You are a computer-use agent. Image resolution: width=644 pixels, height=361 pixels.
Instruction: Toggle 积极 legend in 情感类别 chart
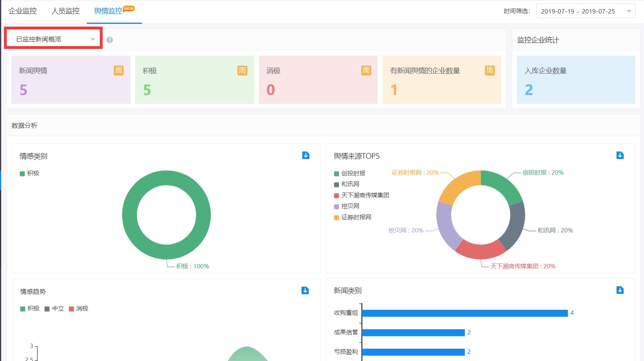[29, 173]
